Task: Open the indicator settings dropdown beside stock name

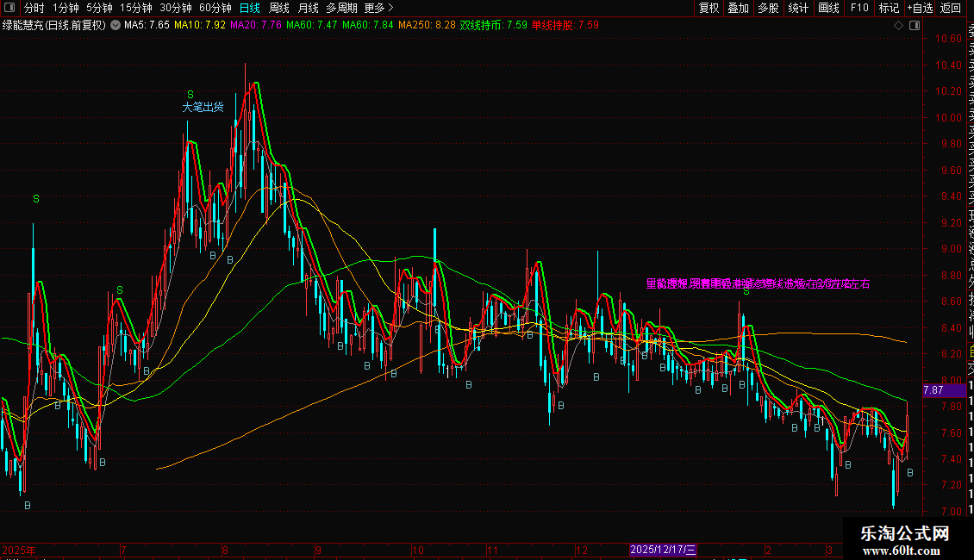Action: tap(116, 25)
